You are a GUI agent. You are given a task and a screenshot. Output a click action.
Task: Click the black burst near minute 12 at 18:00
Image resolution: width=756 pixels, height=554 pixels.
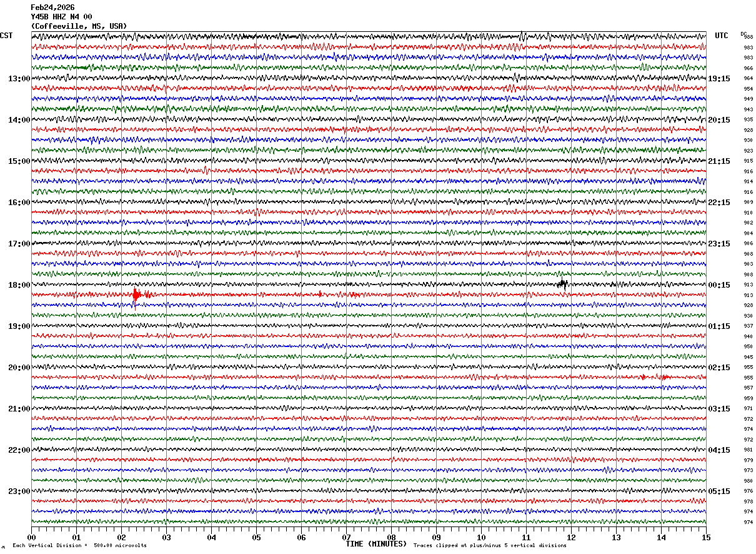[x=562, y=285]
